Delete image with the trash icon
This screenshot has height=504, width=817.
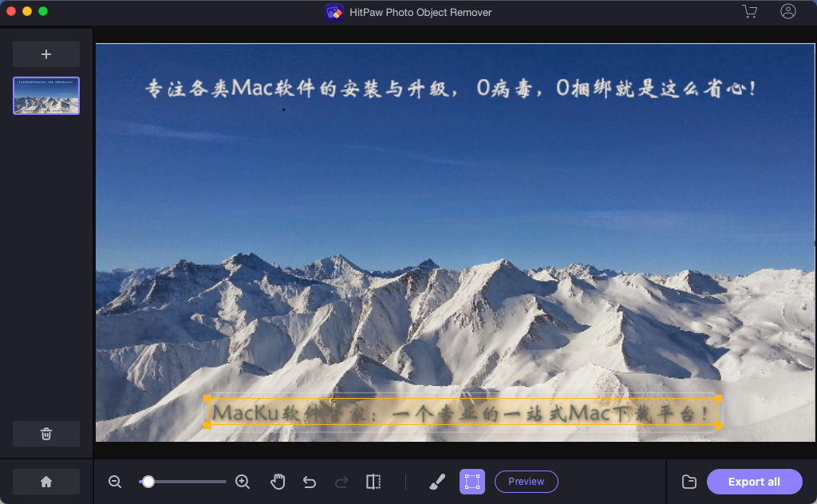pos(46,434)
